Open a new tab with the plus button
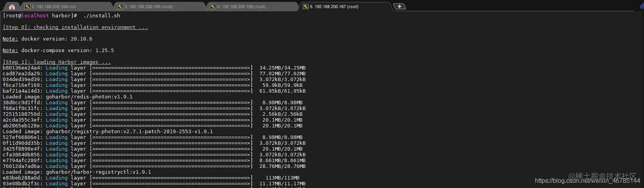 [x=400, y=6]
